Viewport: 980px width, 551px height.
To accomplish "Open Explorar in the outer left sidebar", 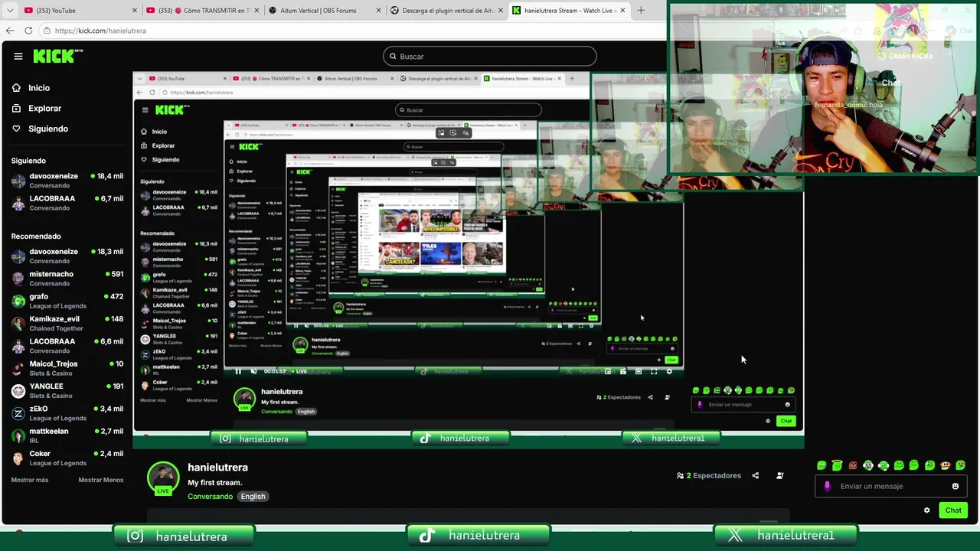I will click(x=37, y=109).
